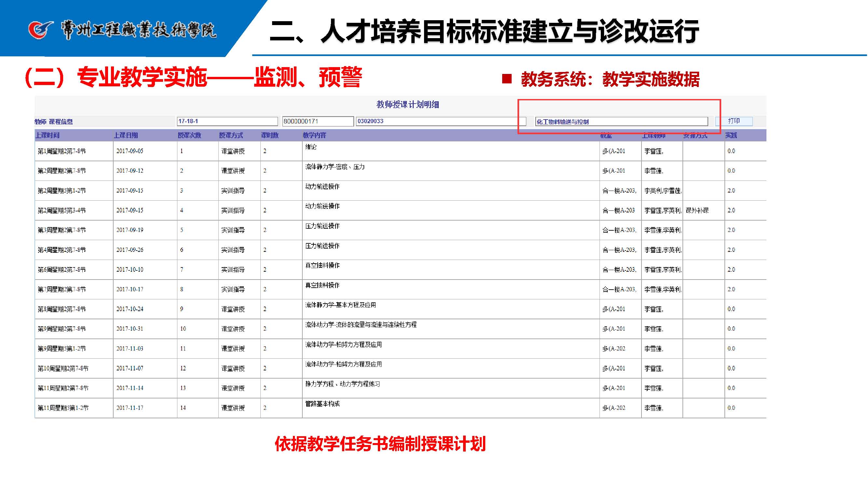Click the 打印 print button
The height and width of the screenshot is (489, 868).
[735, 121]
